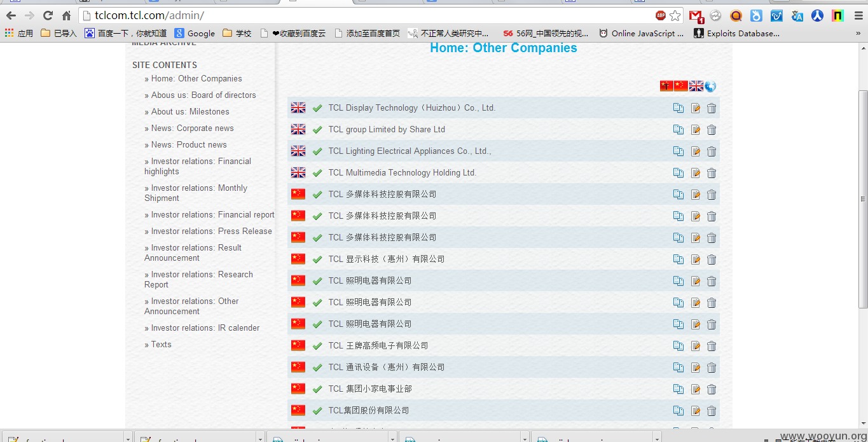Open the Google bookmark

195,33
